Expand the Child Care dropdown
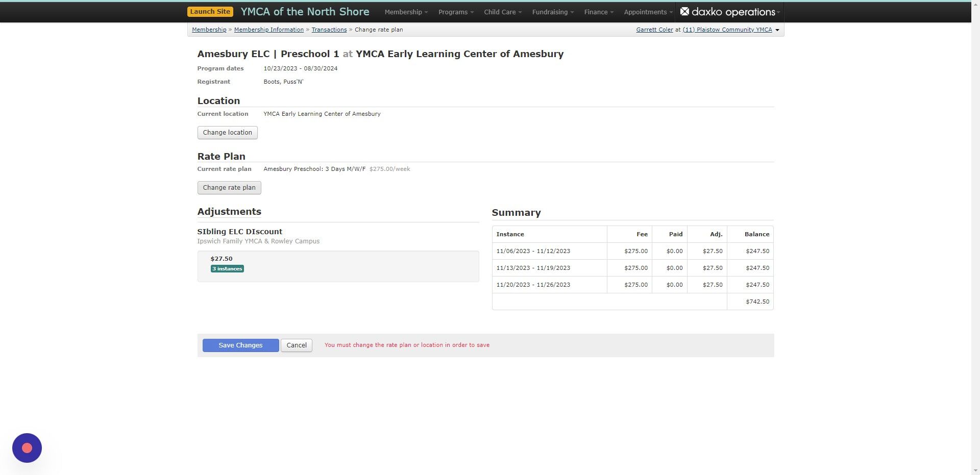980x475 pixels. coord(502,12)
